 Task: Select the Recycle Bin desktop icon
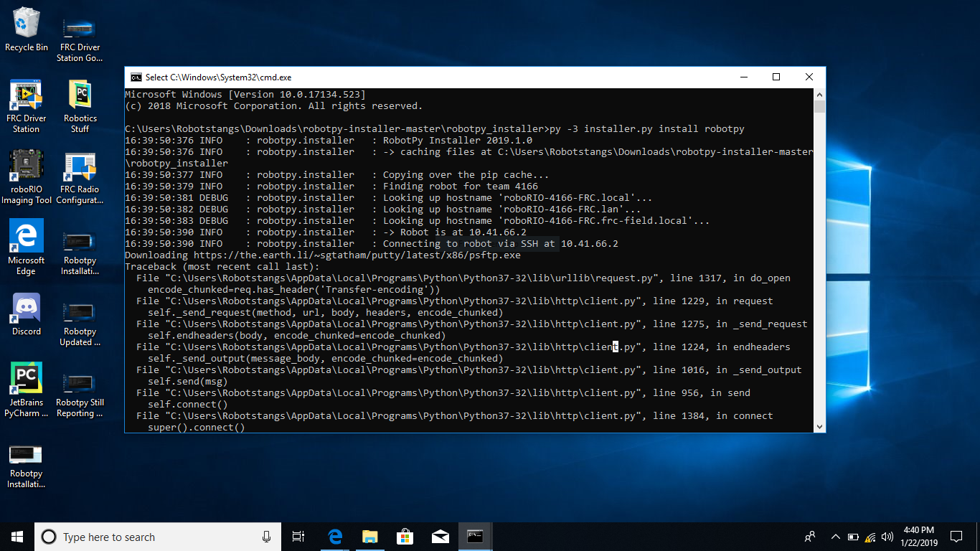(27, 30)
